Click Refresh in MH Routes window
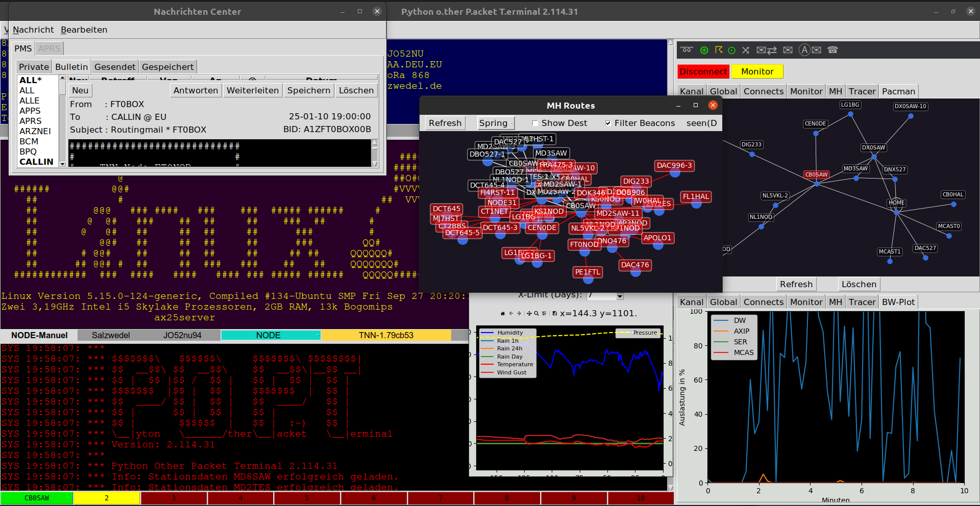The width and height of the screenshot is (980, 506). tap(445, 123)
